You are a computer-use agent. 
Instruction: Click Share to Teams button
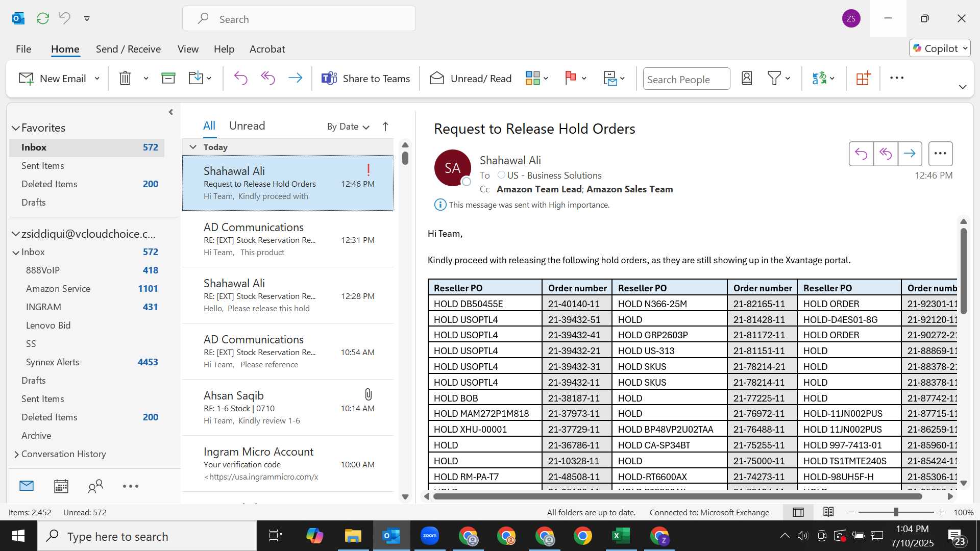pos(365,78)
